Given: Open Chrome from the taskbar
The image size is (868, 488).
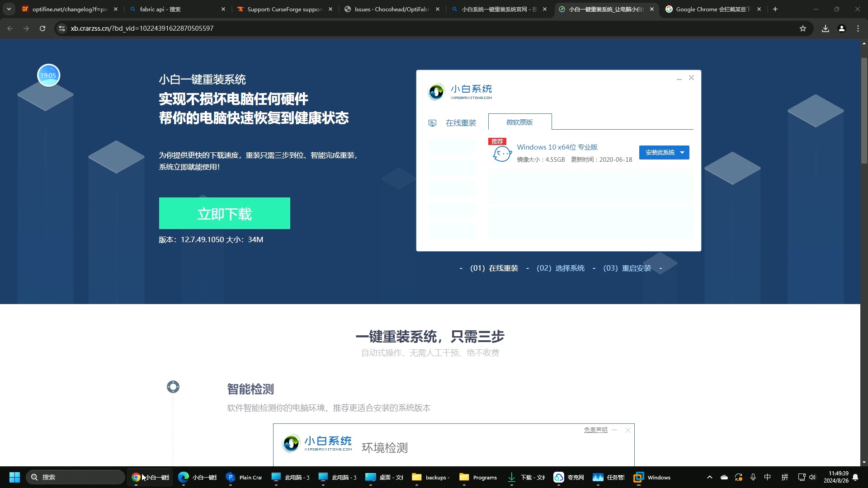Looking at the screenshot, I should [x=150, y=477].
